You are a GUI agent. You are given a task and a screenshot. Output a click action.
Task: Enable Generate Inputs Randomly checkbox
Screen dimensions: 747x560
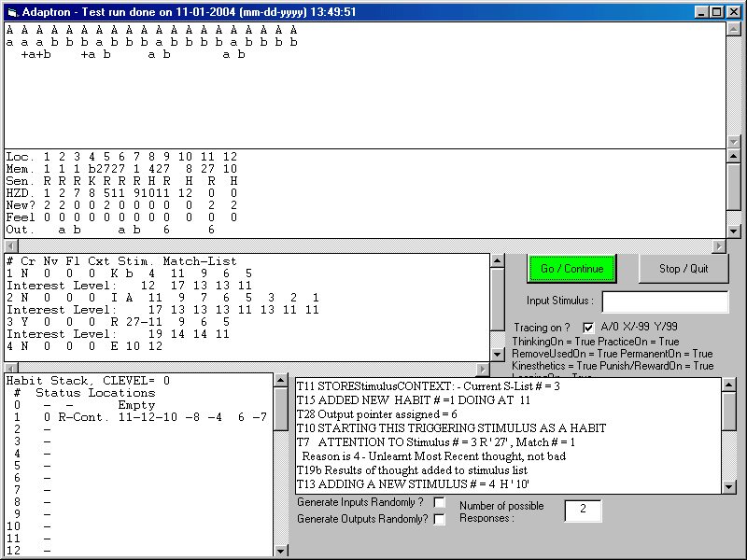click(x=439, y=502)
